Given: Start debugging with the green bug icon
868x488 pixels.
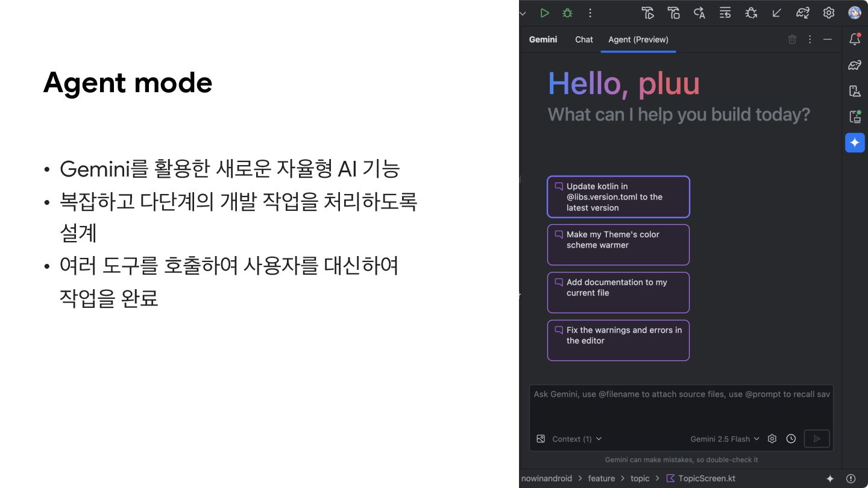Looking at the screenshot, I should tap(567, 13).
